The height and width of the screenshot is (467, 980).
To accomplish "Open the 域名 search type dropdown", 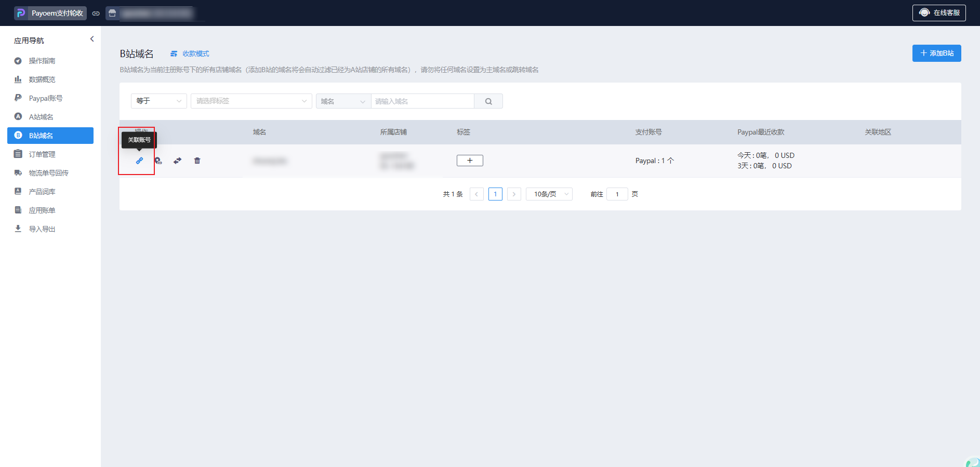I will (x=343, y=101).
